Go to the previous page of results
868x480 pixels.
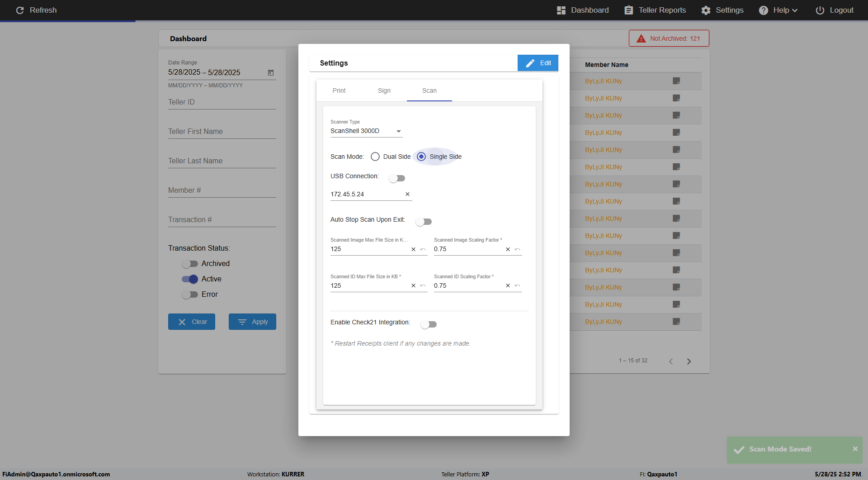(x=671, y=361)
